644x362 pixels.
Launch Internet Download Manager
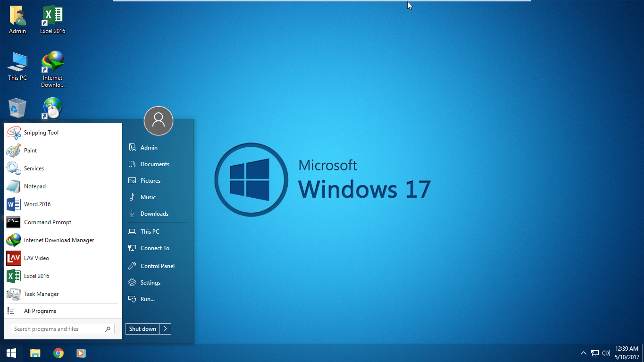coord(59,240)
